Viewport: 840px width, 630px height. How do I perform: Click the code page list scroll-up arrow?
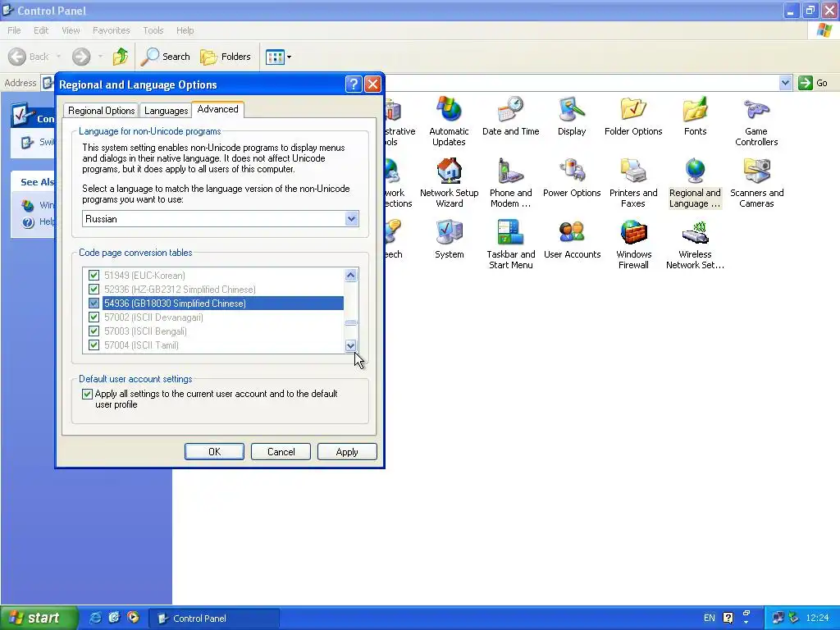(x=351, y=276)
